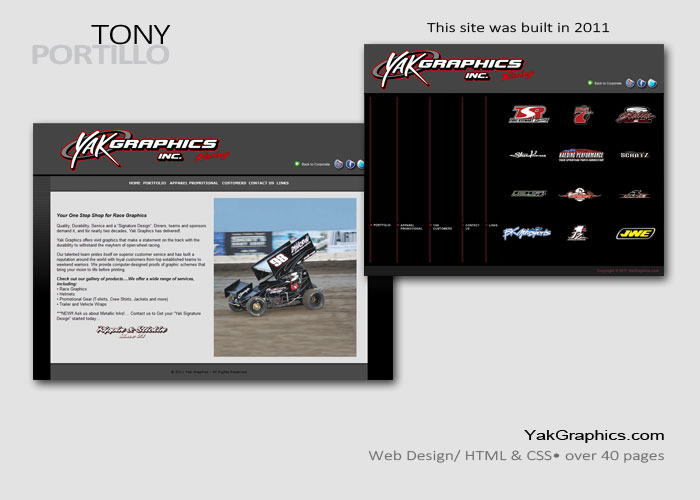This screenshot has height=500, width=700.
Task: Open the orange winged center customer logo
Action: point(579,195)
